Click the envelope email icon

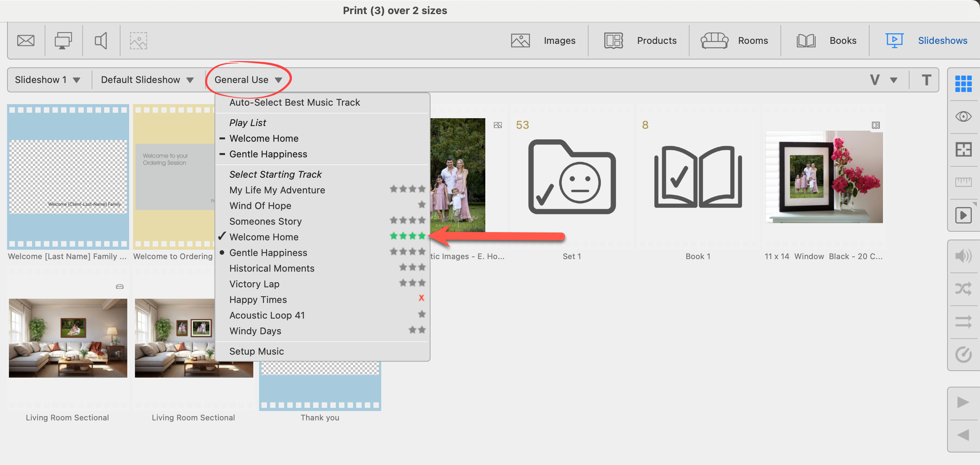click(x=26, y=41)
